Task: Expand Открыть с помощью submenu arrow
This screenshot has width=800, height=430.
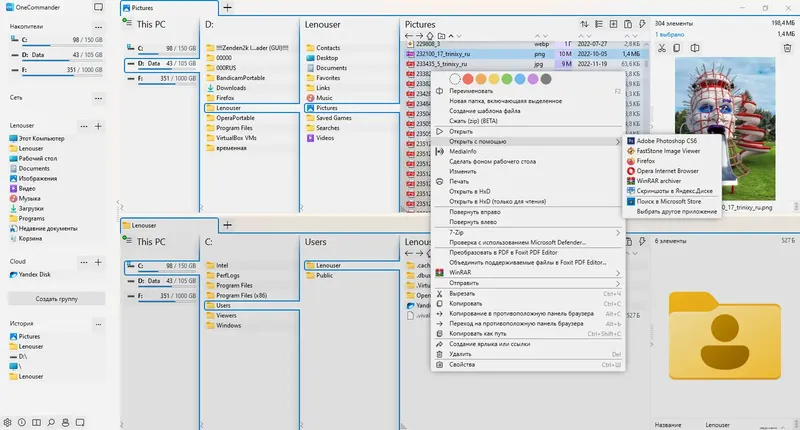Action: [x=618, y=141]
